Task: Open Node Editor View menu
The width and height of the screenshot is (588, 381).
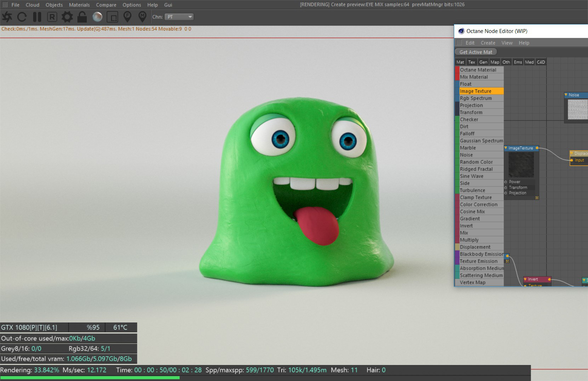Action: 507,43
